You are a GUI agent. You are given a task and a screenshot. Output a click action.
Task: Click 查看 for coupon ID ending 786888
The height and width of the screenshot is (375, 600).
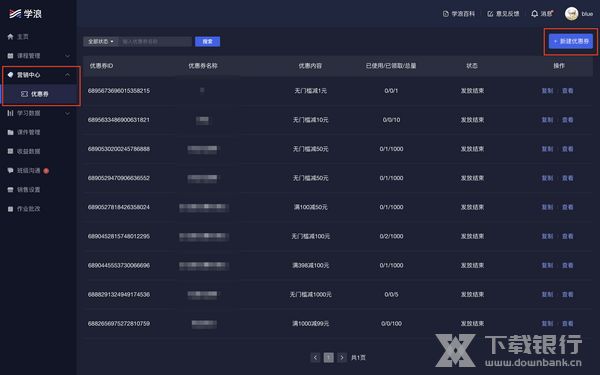click(567, 149)
